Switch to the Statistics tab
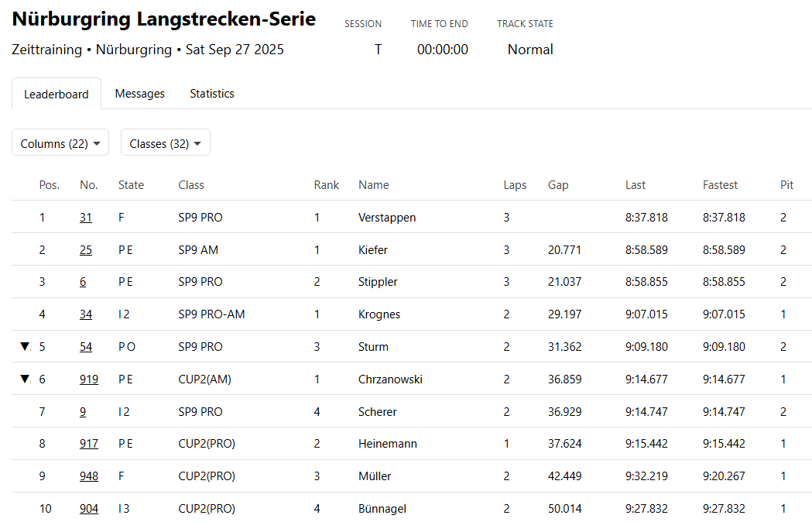The image size is (812, 522). [x=212, y=93]
